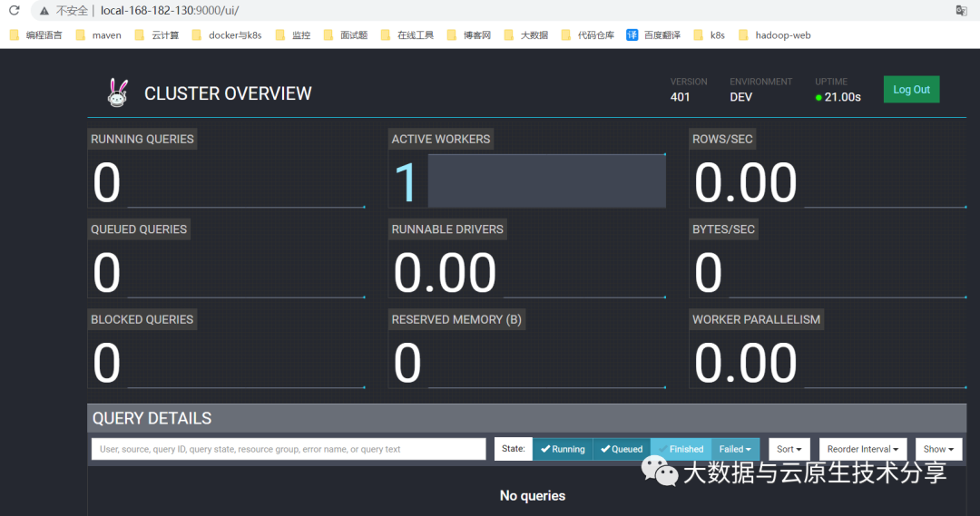Click the not-secure warning triangle icon
Viewport: 980px width, 516px height.
[44, 11]
